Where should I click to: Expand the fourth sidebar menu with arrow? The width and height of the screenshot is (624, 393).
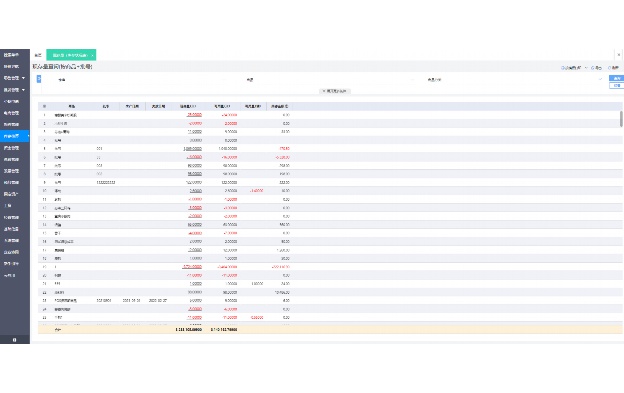[15, 90]
